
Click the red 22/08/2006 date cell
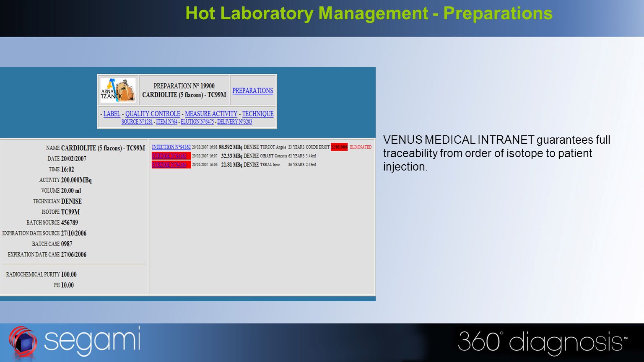click(339, 147)
